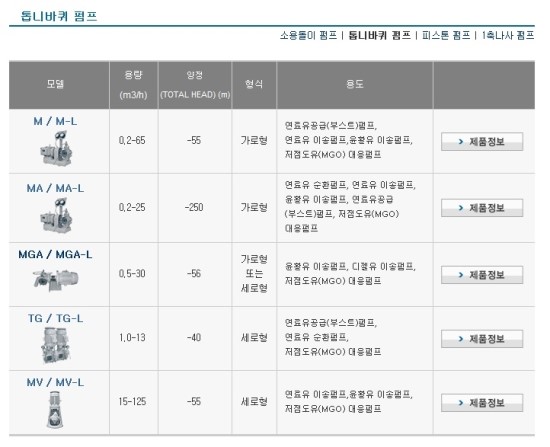Select the 톱니바퀴 펌프 tab link
The width and height of the screenshot is (550, 447).
[x=379, y=35]
